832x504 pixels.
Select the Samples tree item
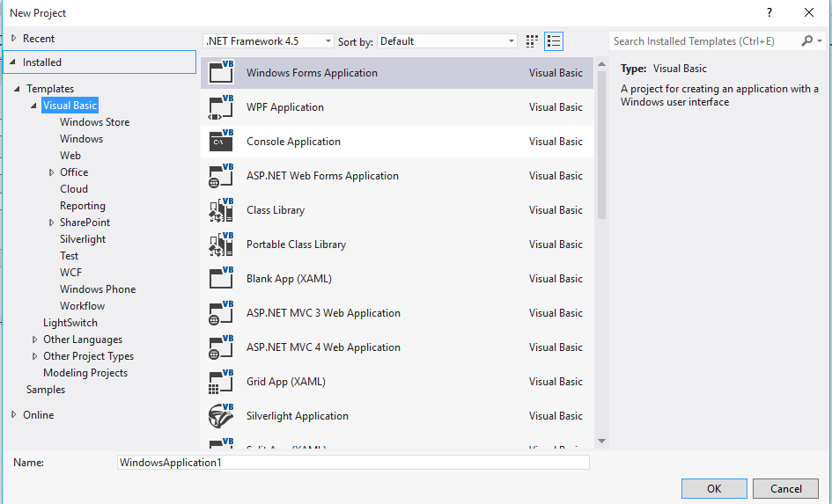click(46, 390)
